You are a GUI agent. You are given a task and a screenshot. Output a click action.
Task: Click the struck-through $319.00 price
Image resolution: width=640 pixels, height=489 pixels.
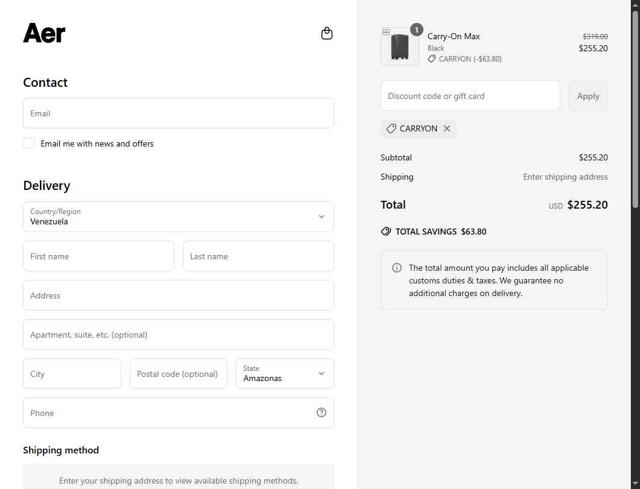pos(595,36)
